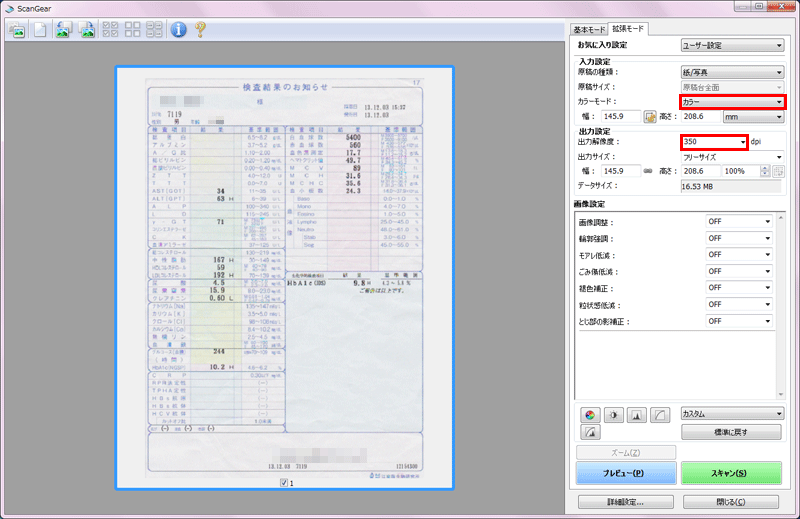Click the 画像設定 section label
Screen dimensions: 800x519
[589, 204]
